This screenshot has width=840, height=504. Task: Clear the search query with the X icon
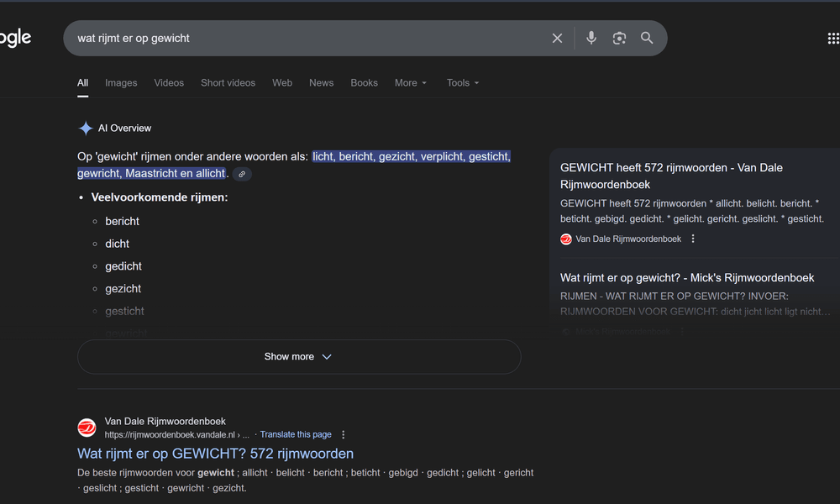[557, 37]
